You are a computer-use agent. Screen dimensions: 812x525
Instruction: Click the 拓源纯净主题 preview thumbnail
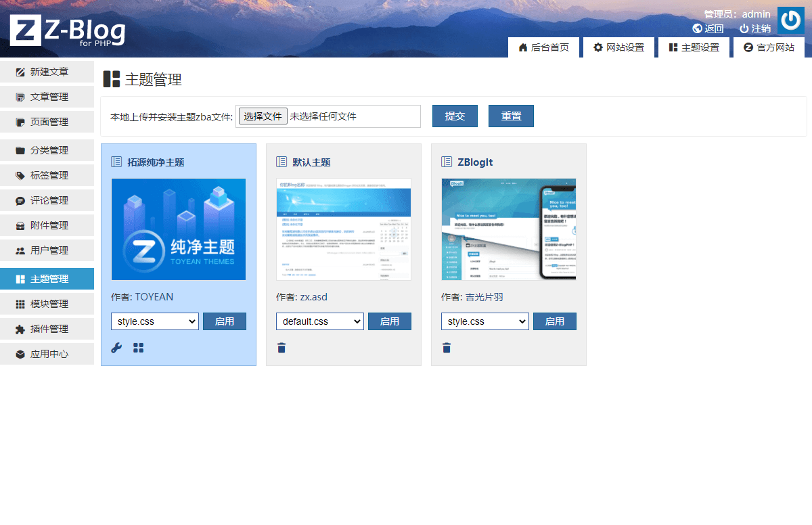(x=178, y=229)
